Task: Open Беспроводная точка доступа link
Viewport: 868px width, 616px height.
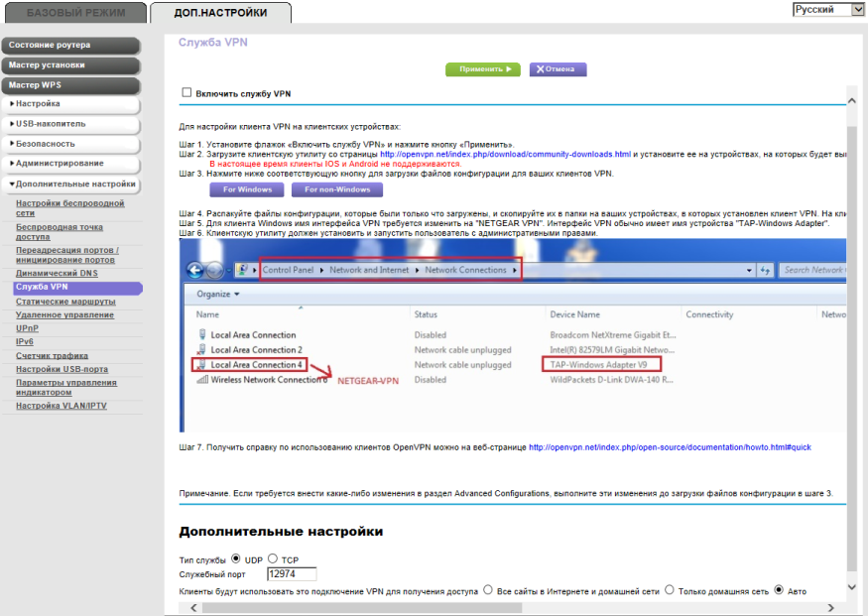Action: (60, 232)
